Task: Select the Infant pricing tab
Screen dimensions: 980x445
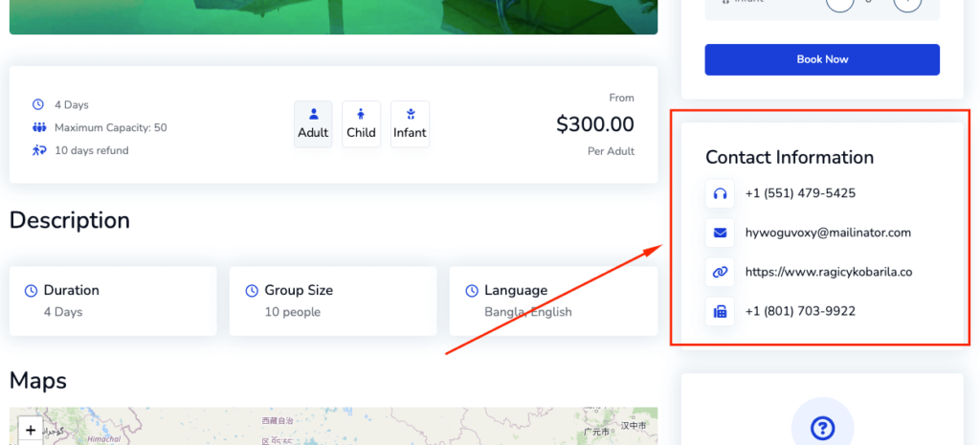Action: coord(410,123)
